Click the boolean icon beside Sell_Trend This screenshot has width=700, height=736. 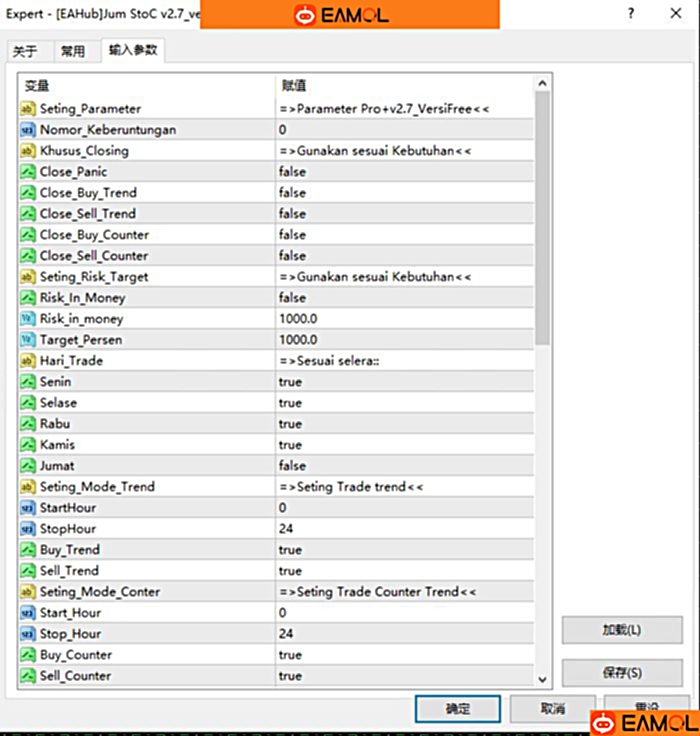point(28,571)
